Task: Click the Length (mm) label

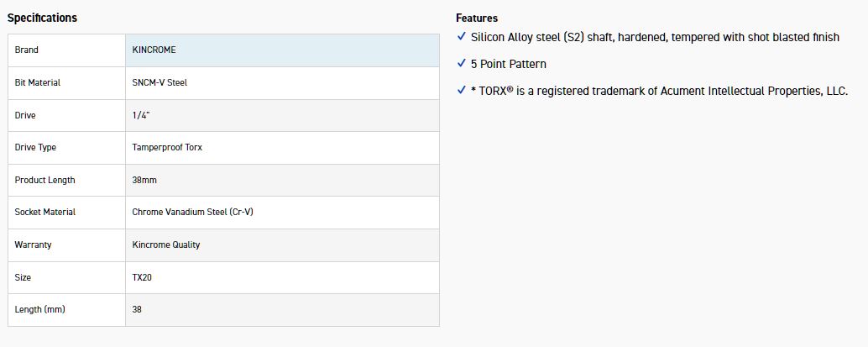Action: [39, 310]
